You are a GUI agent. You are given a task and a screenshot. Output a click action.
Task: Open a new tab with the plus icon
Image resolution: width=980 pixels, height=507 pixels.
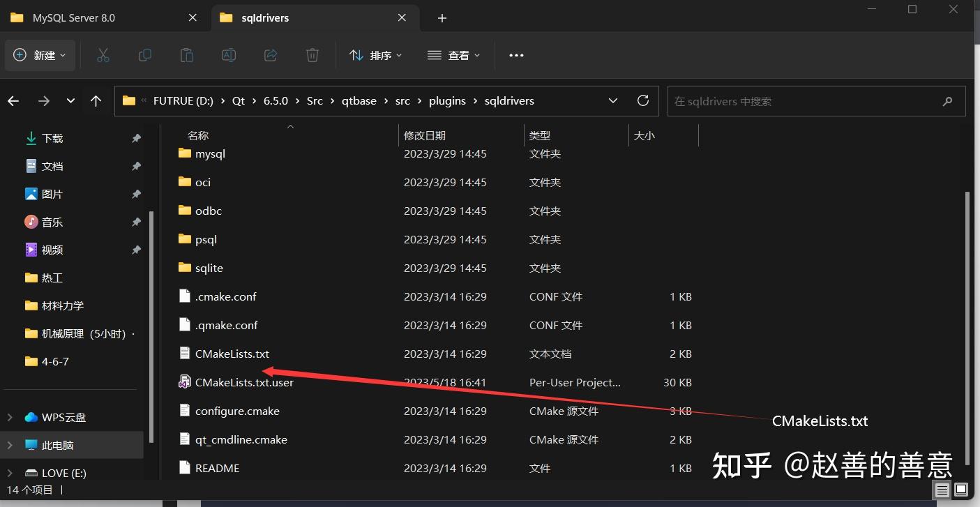click(x=442, y=17)
